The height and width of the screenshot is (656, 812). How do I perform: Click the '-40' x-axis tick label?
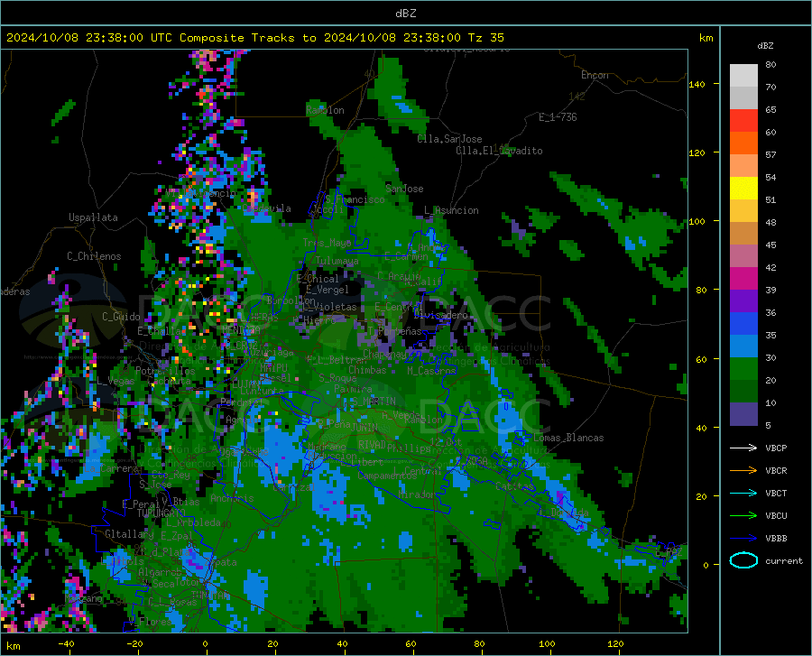click(x=66, y=643)
